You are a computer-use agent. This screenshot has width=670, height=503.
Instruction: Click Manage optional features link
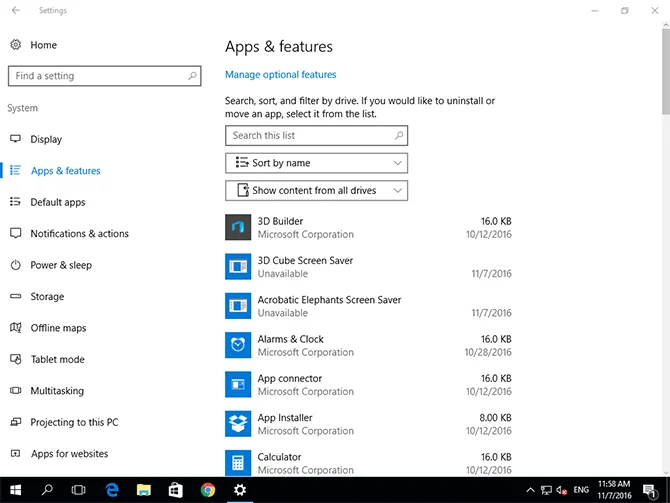pos(281,74)
